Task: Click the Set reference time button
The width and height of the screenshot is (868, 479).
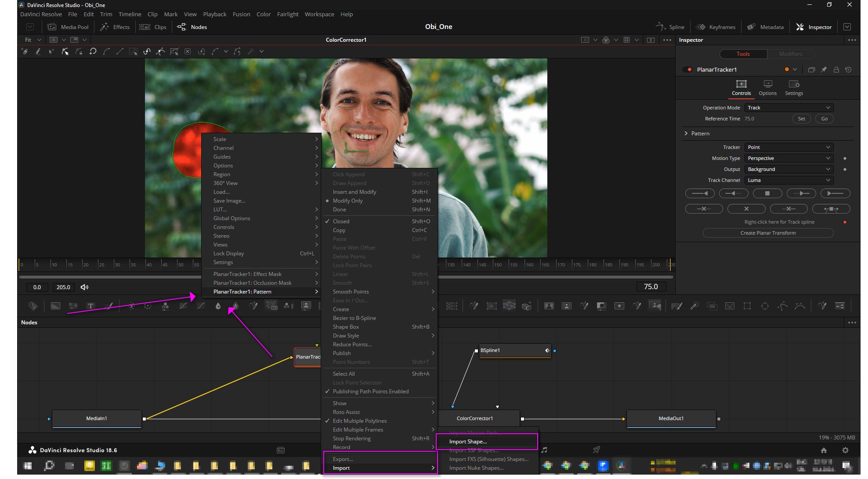Action: pos(801,119)
